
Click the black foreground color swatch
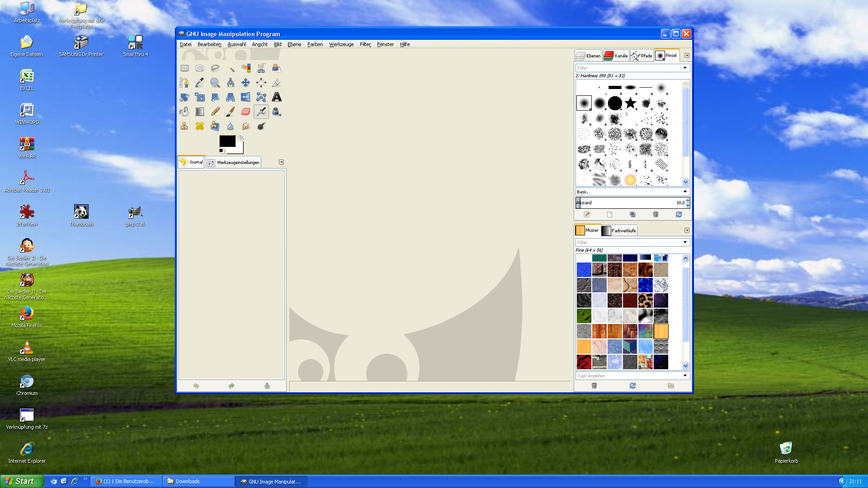pos(227,141)
